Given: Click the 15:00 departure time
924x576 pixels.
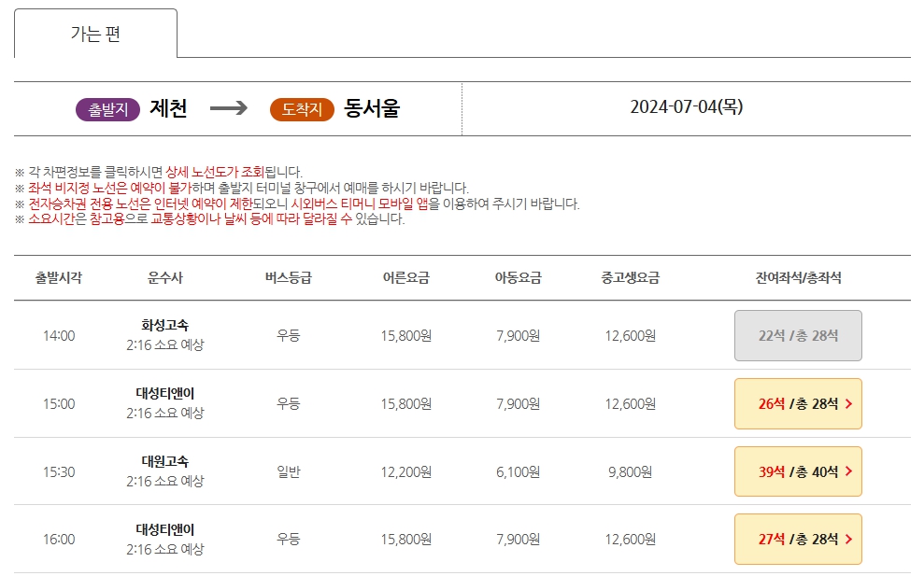Looking at the screenshot, I should pyautogui.click(x=59, y=404).
